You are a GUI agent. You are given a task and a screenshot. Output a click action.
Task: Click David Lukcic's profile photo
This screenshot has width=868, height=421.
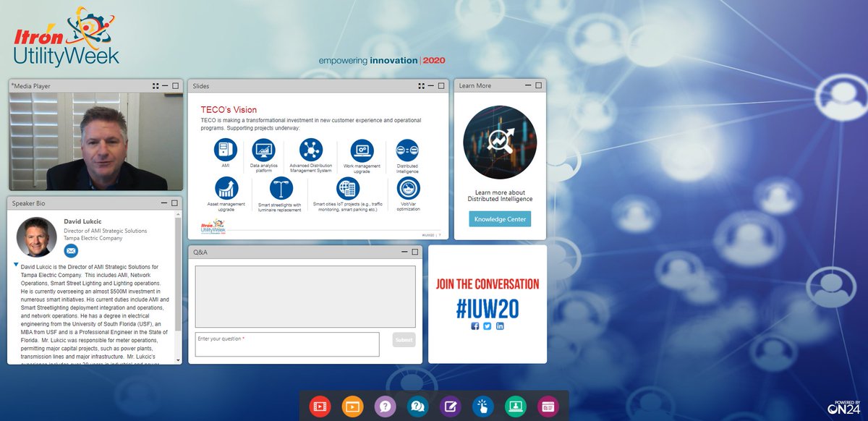pyautogui.click(x=36, y=237)
